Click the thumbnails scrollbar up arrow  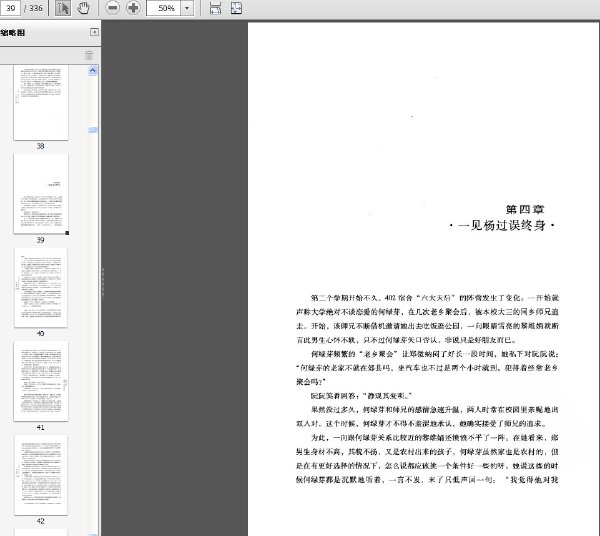coord(93,70)
